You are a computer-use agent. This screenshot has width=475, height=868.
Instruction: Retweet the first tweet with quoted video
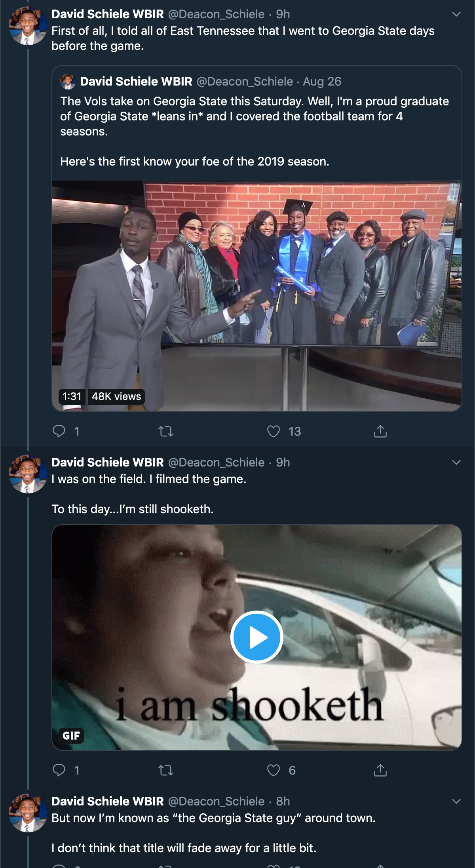tap(165, 431)
